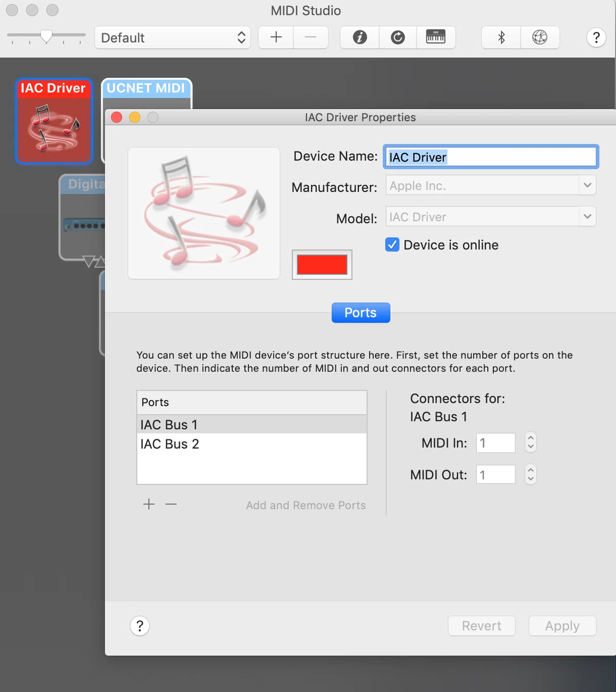Click the Model text field
Viewport: 616px width, 692px height.
(x=483, y=217)
